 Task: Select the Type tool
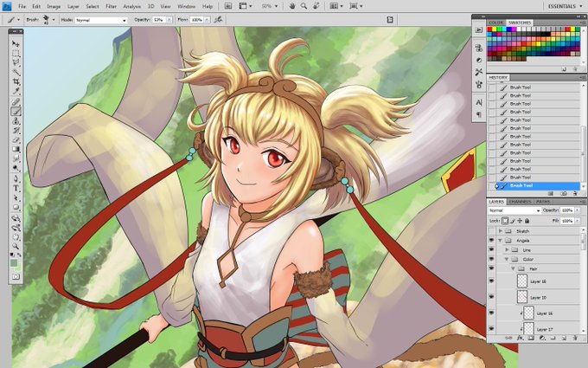pos(16,188)
